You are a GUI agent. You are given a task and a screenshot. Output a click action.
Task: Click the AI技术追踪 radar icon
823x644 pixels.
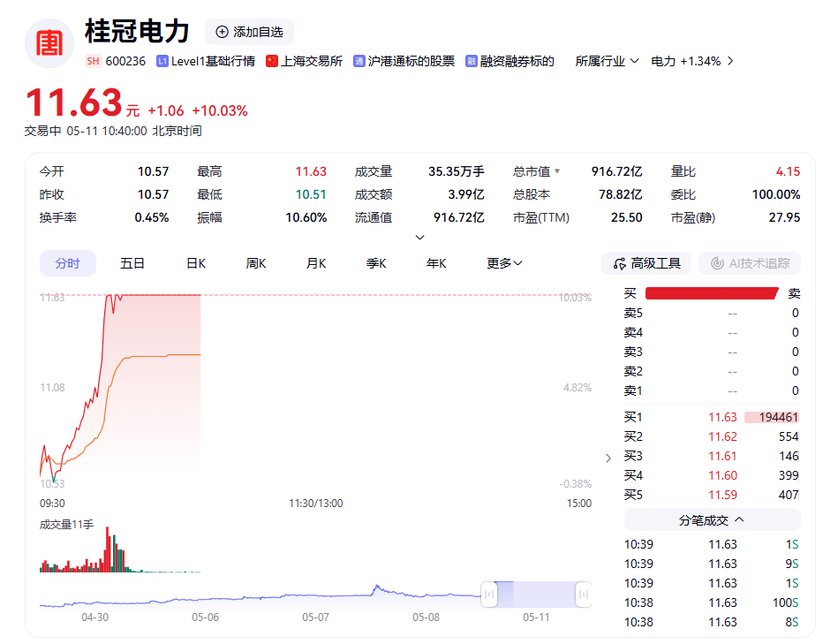[717, 263]
